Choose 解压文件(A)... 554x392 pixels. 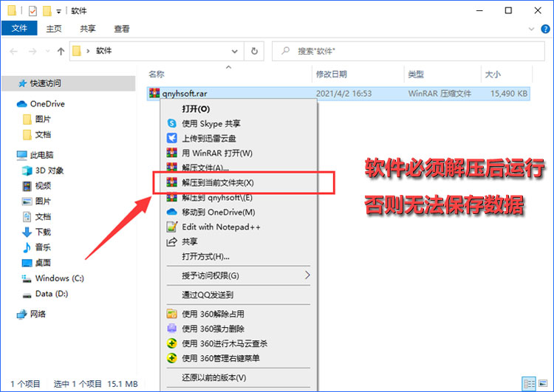pyautogui.click(x=239, y=168)
